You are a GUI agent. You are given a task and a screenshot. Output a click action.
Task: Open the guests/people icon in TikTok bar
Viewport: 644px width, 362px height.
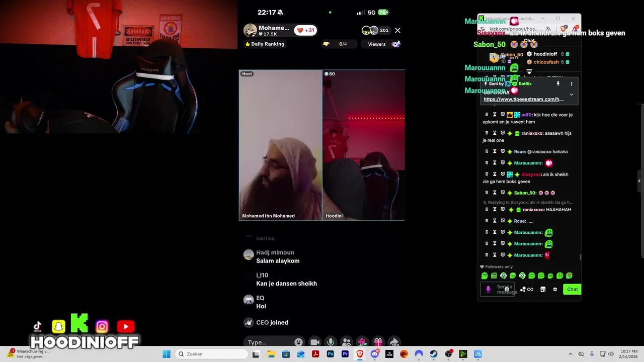pyautogui.click(x=347, y=342)
